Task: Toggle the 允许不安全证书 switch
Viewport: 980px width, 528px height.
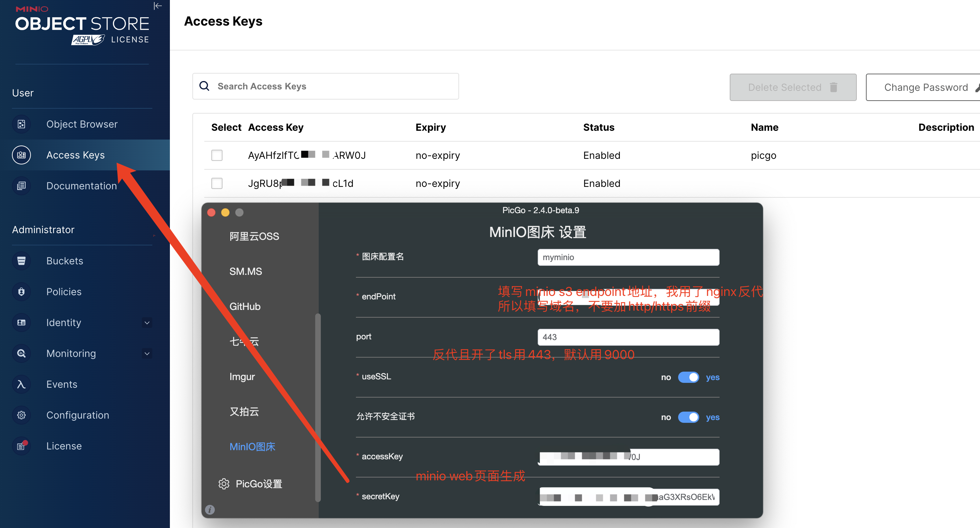Action: [688, 417]
